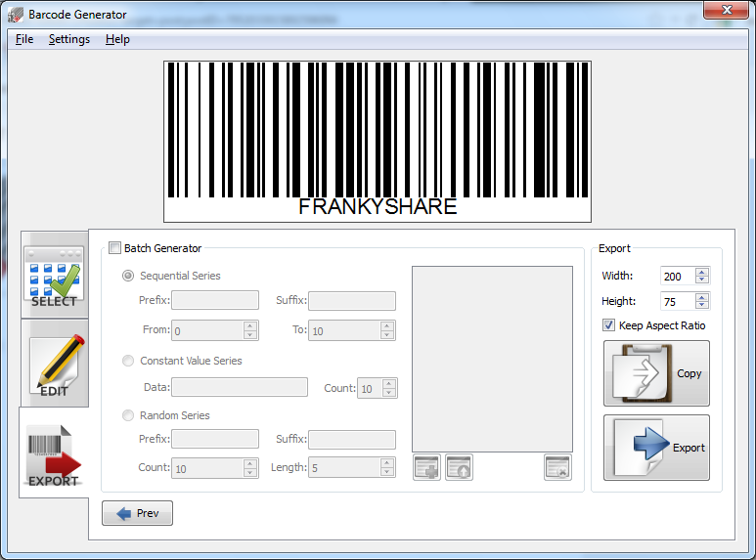
Task: Click the barcode preview image
Action: (378, 142)
